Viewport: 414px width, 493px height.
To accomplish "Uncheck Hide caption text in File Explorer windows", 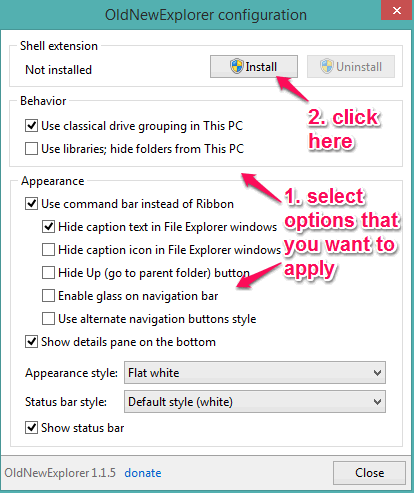I will coord(48,227).
